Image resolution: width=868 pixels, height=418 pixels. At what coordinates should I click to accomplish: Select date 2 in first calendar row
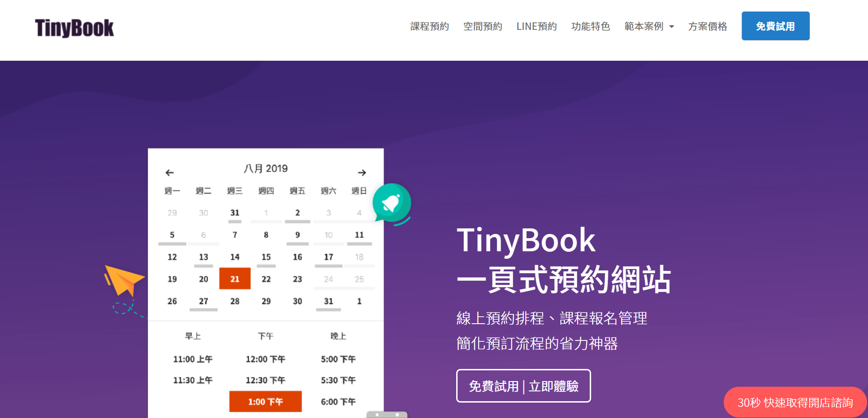tap(297, 213)
